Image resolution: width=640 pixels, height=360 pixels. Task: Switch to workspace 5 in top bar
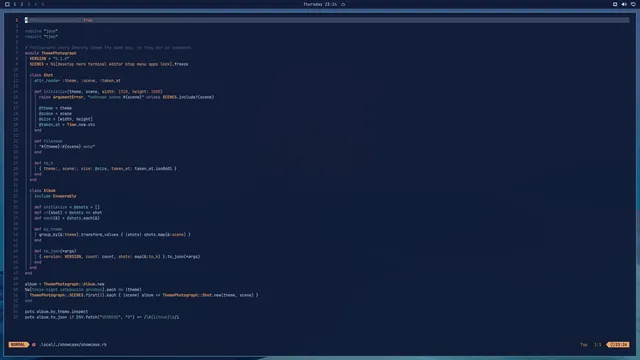point(42,4)
